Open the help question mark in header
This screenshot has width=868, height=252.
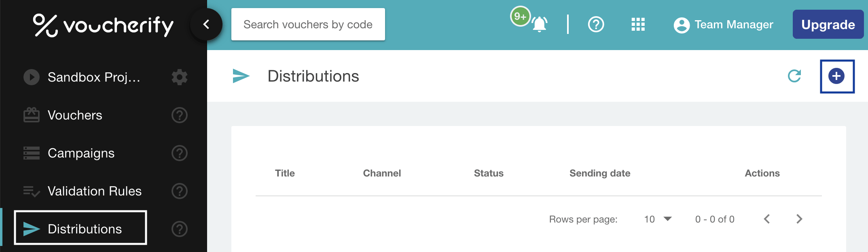coord(596,25)
